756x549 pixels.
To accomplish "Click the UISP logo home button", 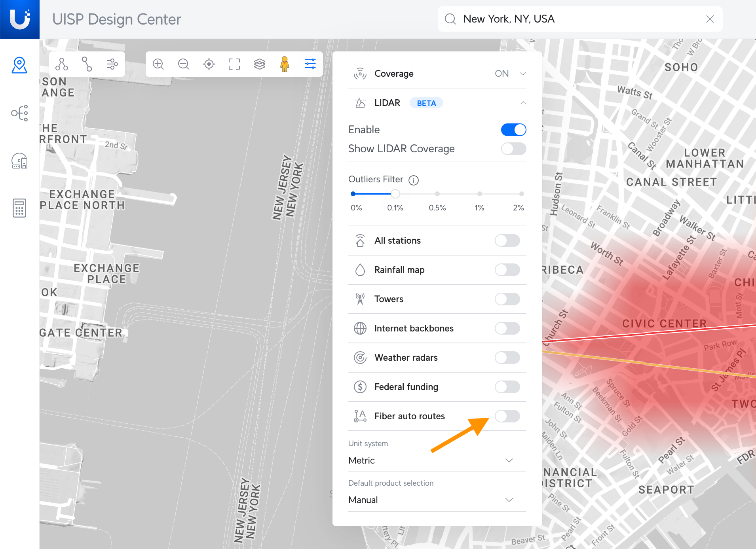I will (x=20, y=19).
